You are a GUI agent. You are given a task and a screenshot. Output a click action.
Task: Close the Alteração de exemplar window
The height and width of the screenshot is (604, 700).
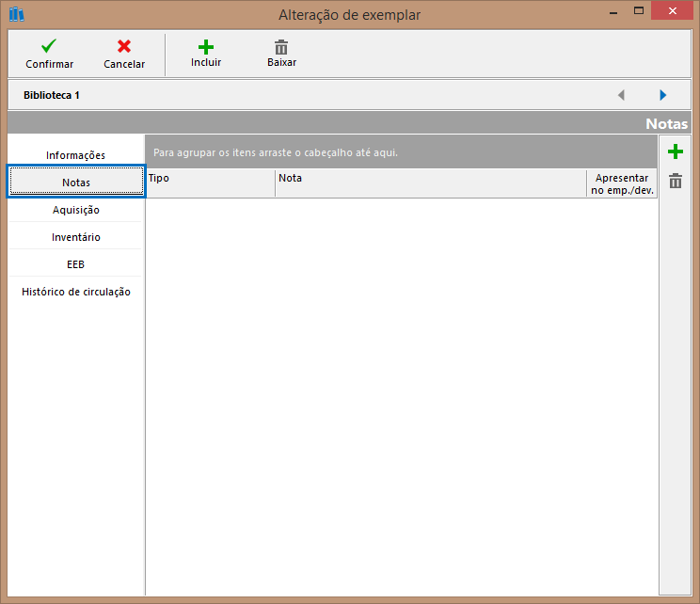pyautogui.click(x=673, y=10)
